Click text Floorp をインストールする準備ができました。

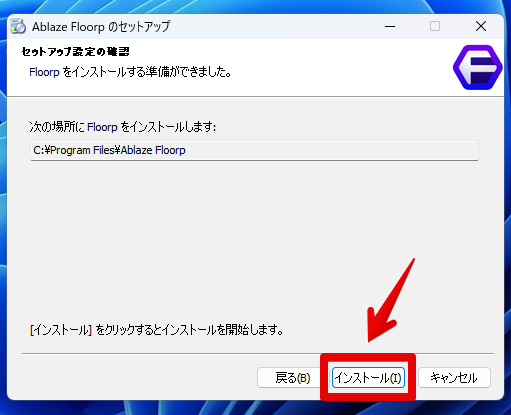[x=130, y=72]
